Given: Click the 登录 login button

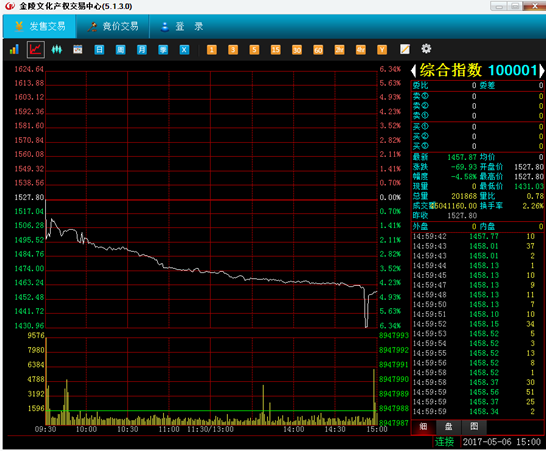Looking at the screenshot, I should (x=182, y=26).
